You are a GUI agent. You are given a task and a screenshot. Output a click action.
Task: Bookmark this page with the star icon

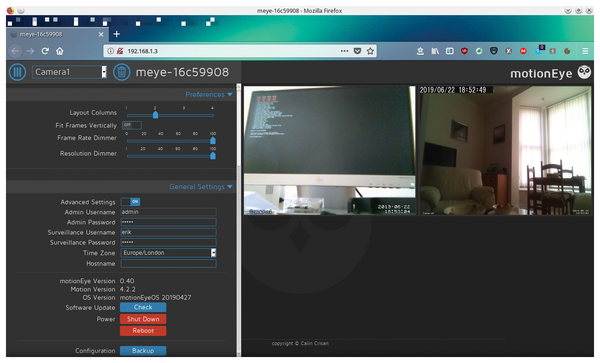click(370, 51)
